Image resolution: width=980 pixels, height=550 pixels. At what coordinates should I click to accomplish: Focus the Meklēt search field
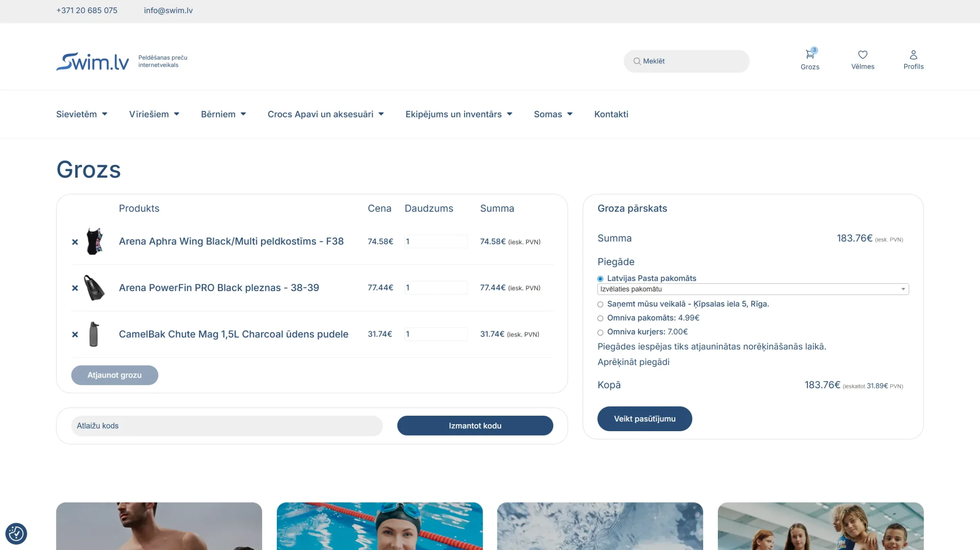pyautogui.click(x=686, y=61)
